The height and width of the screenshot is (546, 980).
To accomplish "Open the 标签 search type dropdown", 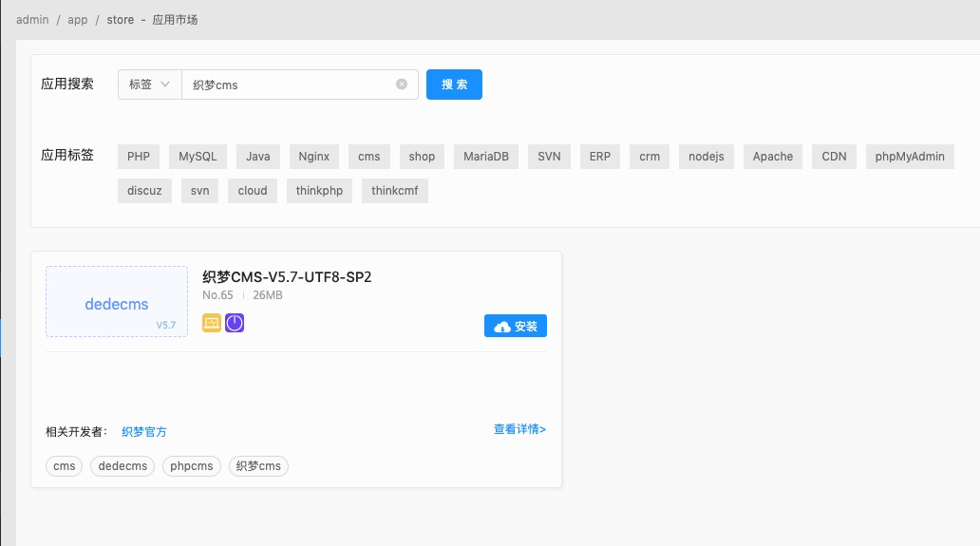I will pyautogui.click(x=149, y=85).
